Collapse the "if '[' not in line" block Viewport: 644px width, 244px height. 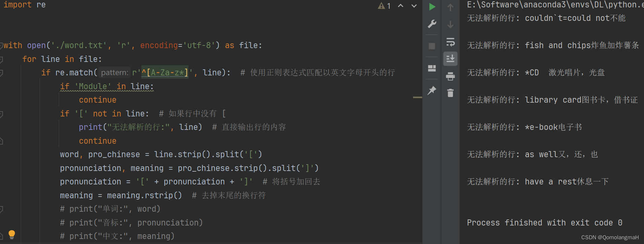click(1, 114)
